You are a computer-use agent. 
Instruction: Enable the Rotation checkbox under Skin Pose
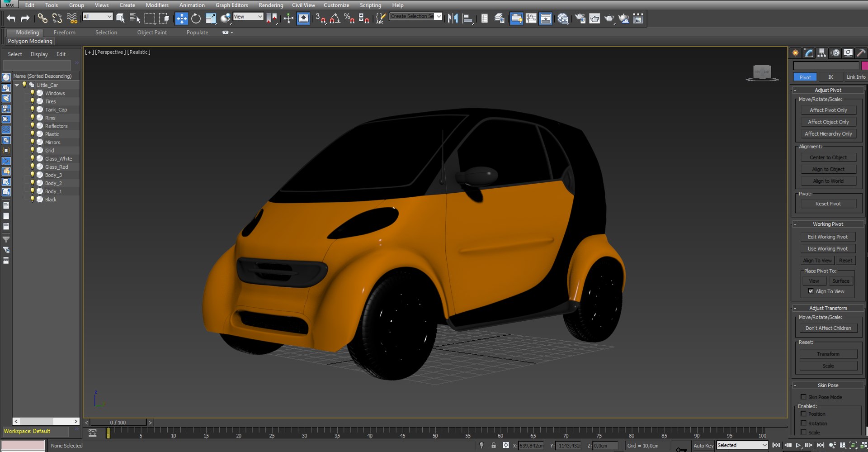tap(803, 423)
